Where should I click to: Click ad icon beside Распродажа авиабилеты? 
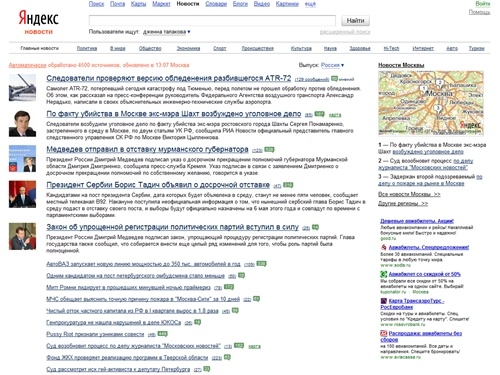384,333
